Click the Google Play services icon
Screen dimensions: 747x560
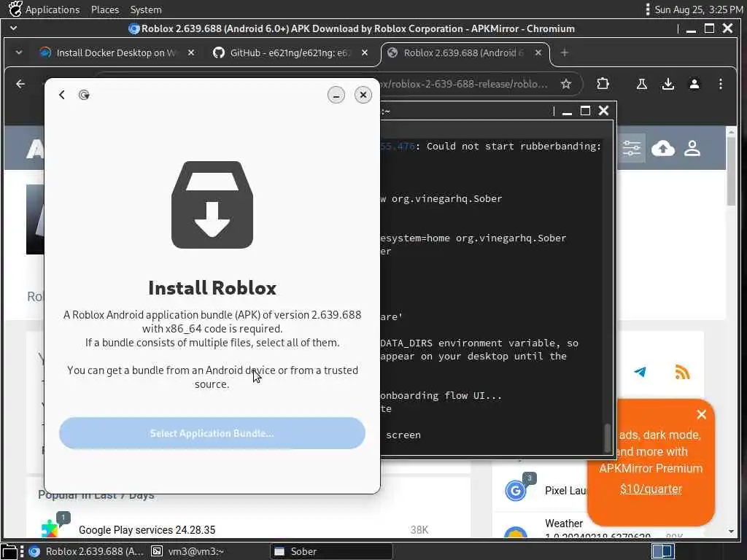50,528
